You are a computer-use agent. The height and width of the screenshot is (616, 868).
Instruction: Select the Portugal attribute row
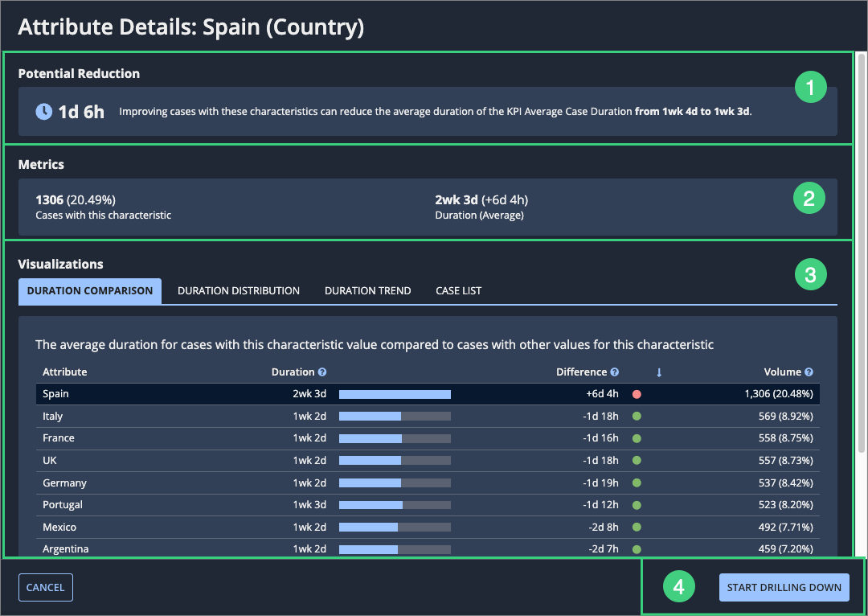(428, 505)
